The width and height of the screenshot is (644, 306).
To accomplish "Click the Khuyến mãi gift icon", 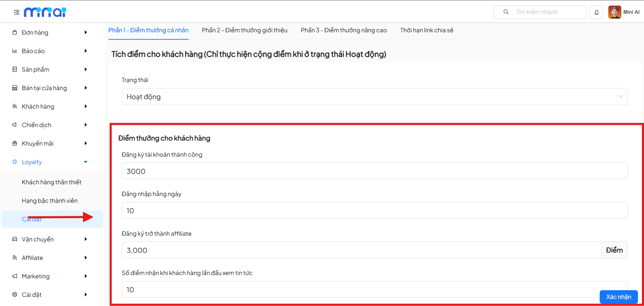I will coord(15,144).
